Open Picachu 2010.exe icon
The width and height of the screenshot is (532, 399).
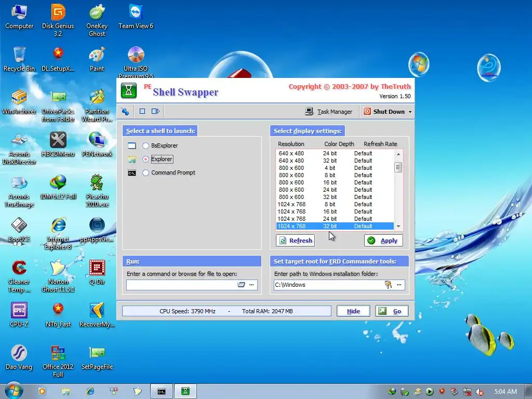(97, 191)
